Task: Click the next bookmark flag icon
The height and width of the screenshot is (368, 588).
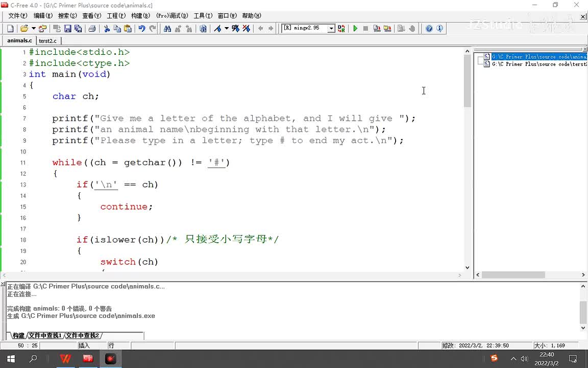Action: tap(235, 29)
